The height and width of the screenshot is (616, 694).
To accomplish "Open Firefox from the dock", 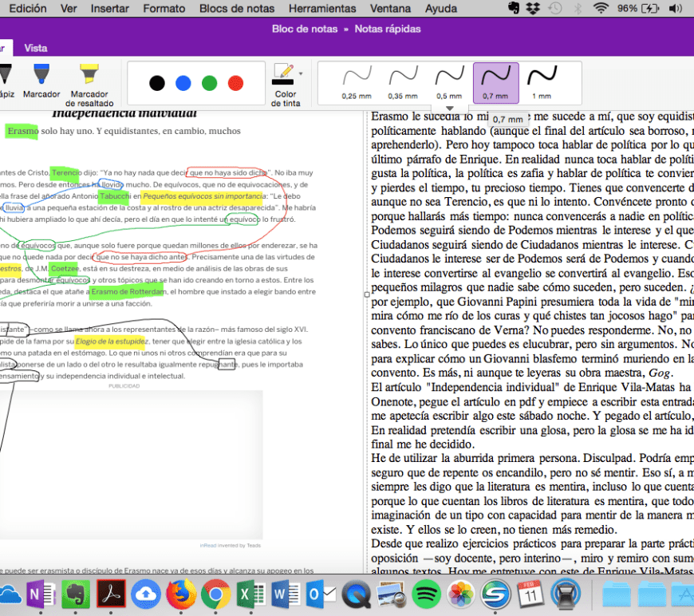I will tap(180, 594).
